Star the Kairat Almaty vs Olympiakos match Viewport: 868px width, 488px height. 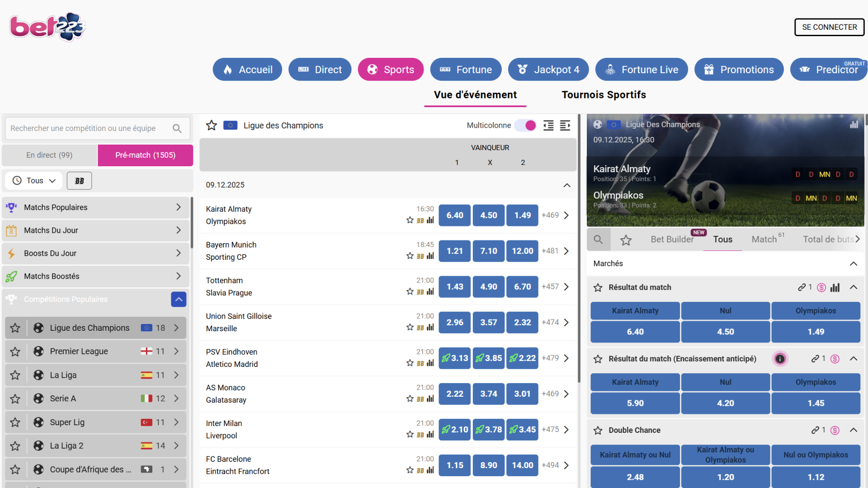click(x=409, y=221)
